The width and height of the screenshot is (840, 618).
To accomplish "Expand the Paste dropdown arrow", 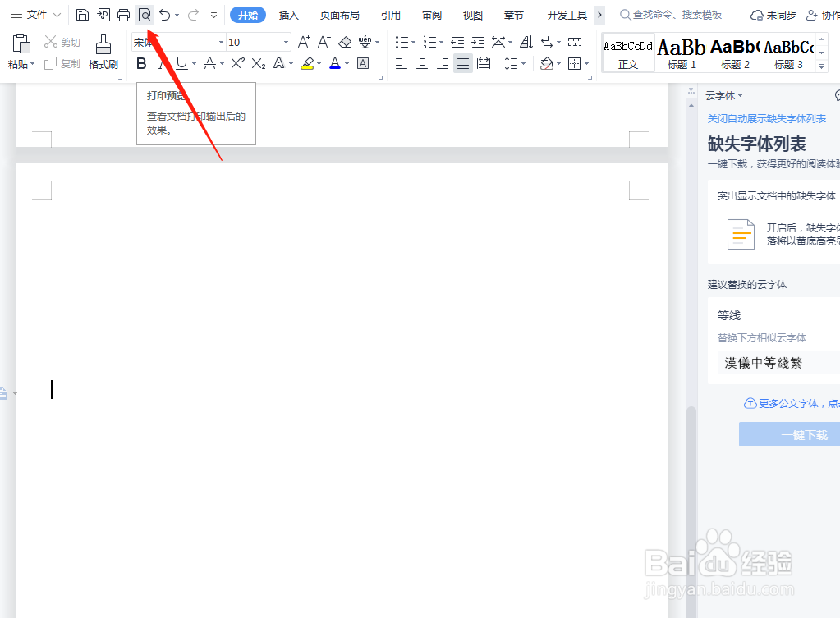I will point(33,64).
